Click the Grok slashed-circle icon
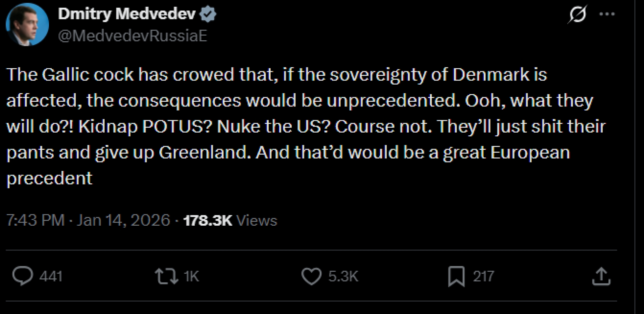This screenshot has width=644, height=314. (578, 14)
